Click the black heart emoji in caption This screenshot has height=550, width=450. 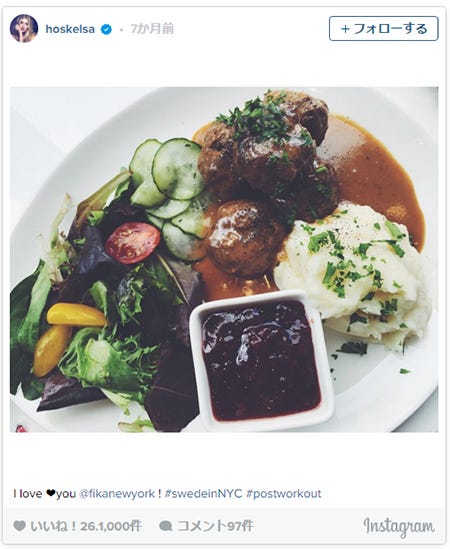click(x=51, y=494)
